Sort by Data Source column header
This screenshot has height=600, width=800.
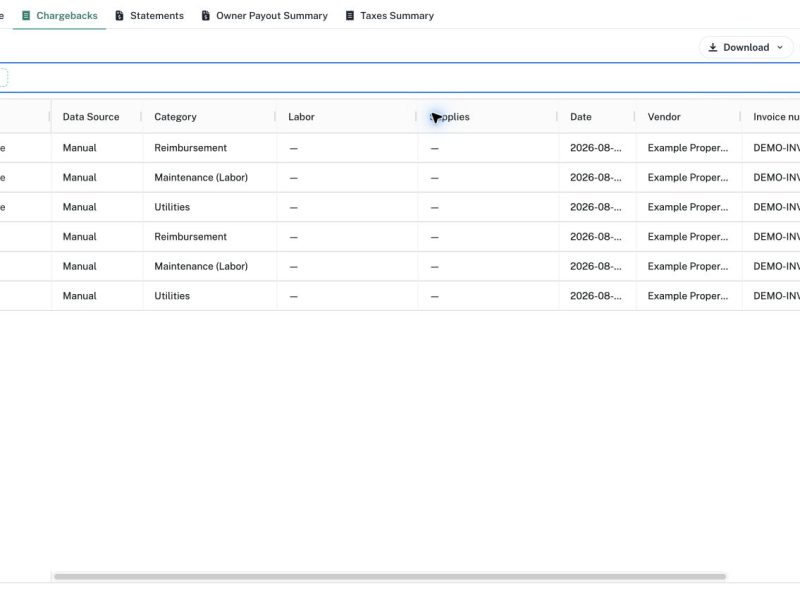tap(91, 117)
